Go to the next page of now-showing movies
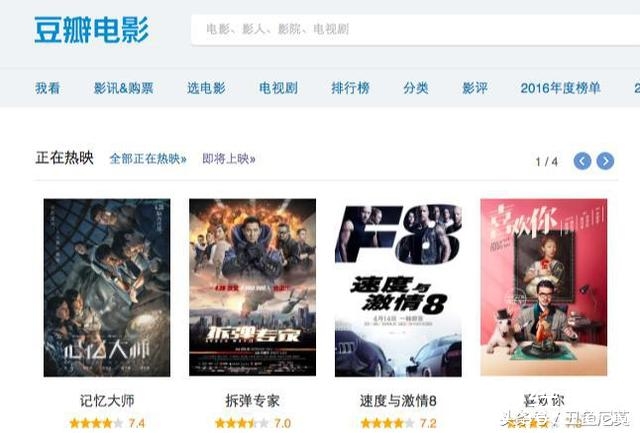The image size is (640, 433). point(605,161)
